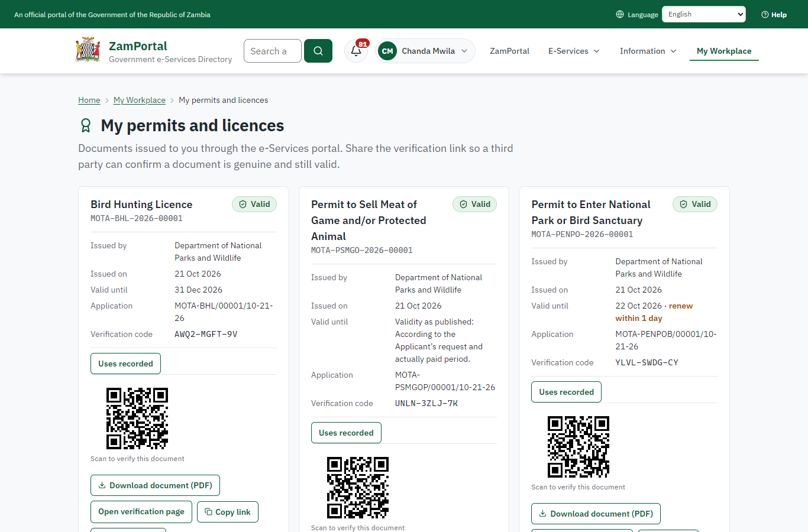Click the award ribbon icon beside page title
This screenshot has height=532, width=808.
(86, 125)
